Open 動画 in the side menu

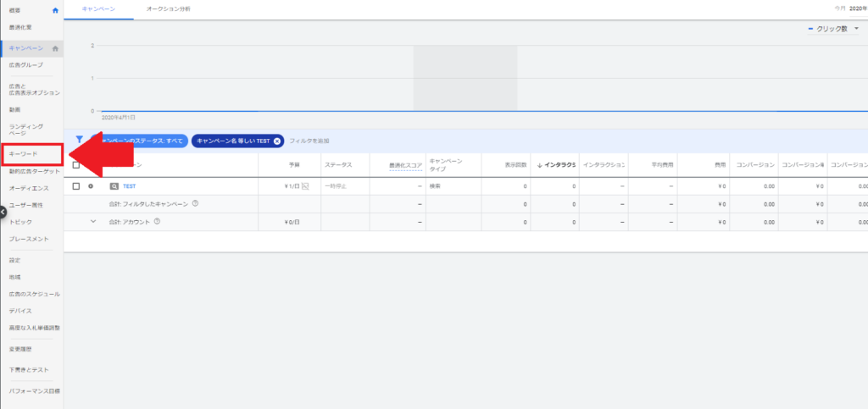pyautogui.click(x=14, y=109)
